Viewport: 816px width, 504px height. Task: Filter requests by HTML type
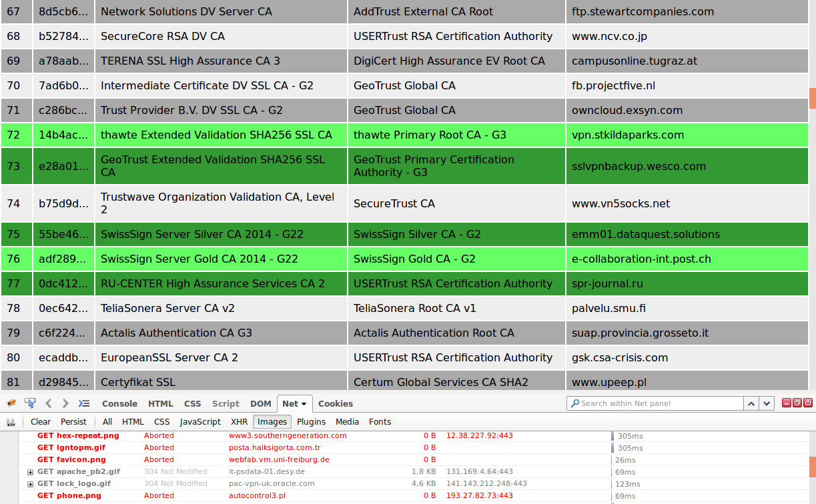pyautogui.click(x=133, y=422)
